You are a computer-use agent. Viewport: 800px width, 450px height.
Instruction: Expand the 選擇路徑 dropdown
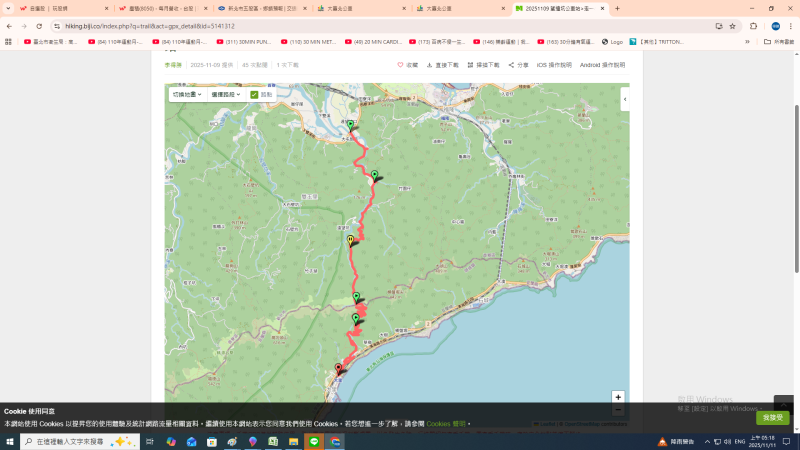coord(225,95)
